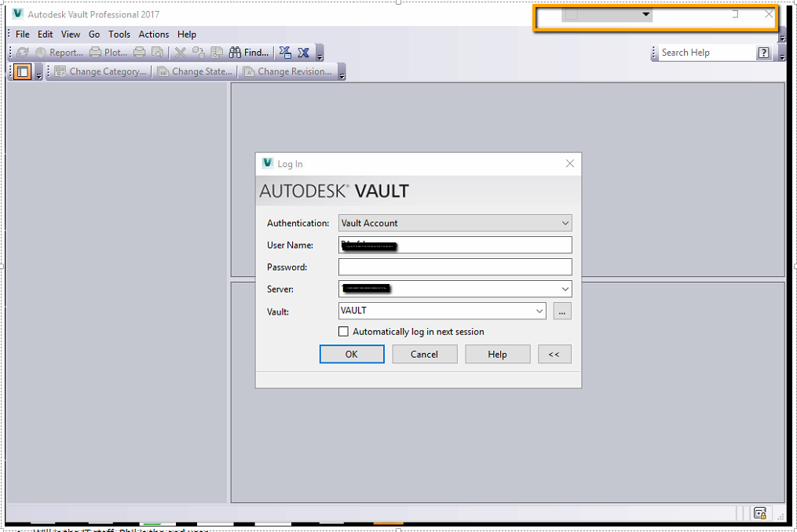This screenshot has width=797, height=532.
Task: Click the Refresh toolbar icon
Action: pos(22,53)
